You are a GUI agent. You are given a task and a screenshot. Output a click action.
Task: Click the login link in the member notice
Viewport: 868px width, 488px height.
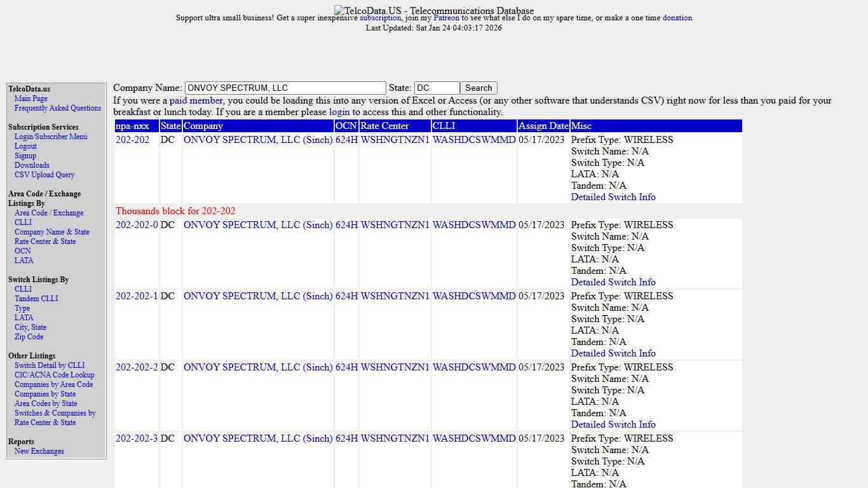coord(339,112)
